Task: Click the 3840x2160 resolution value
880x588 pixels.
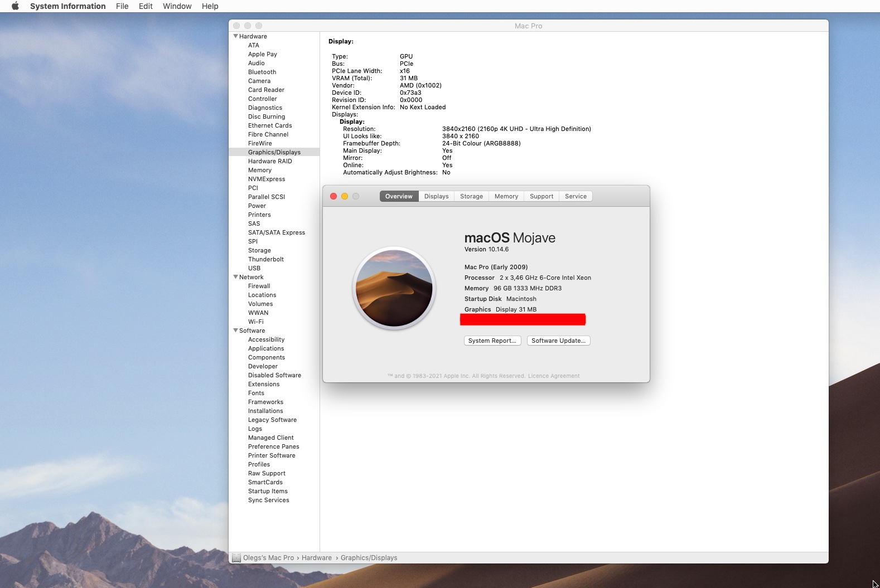Action: click(x=516, y=129)
